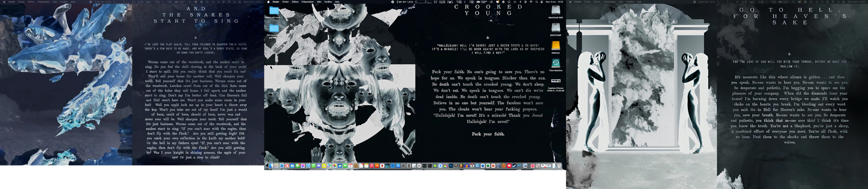Open SoundCloud from the Dock
The image size is (868, 189).
(x=377, y=166)
